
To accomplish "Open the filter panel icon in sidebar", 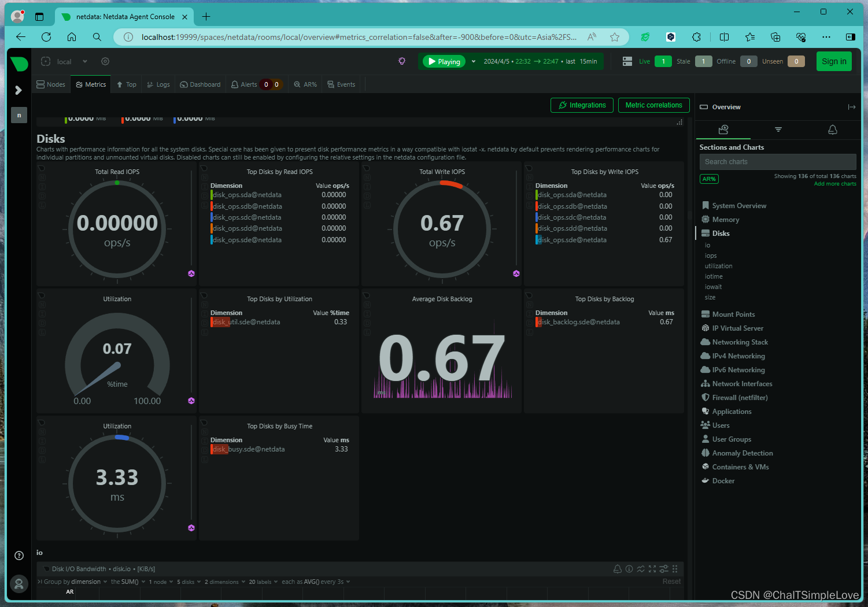I will coord(778,129).
